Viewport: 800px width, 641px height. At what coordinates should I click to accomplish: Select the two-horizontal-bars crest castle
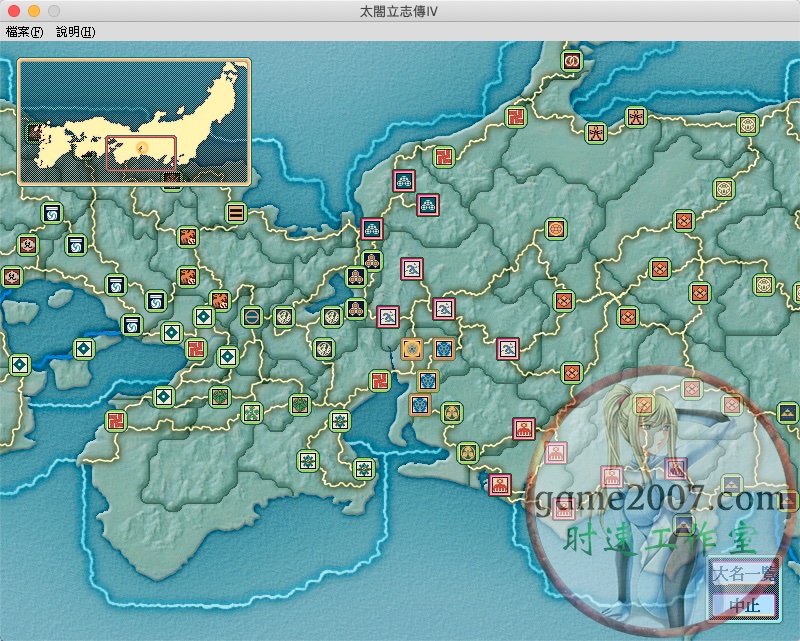coord(236,212)
